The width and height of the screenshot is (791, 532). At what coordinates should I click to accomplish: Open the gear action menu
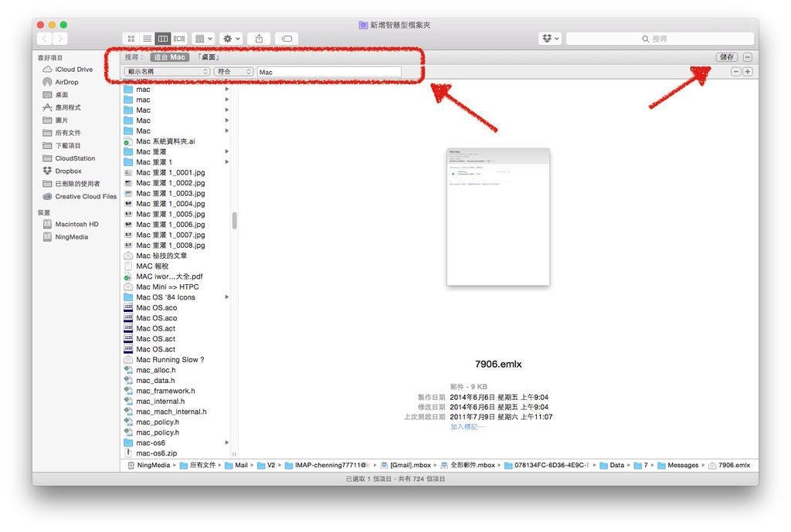pyautogui.click(x=232, y=39)
